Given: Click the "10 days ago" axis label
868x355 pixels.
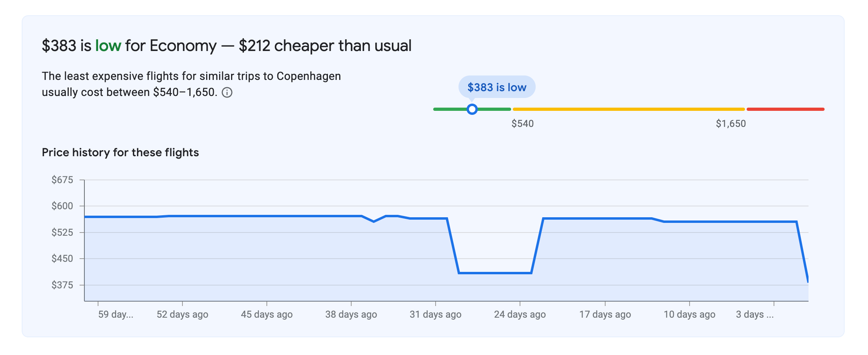Looking at the screenshot, I should [x=690, y=314].
